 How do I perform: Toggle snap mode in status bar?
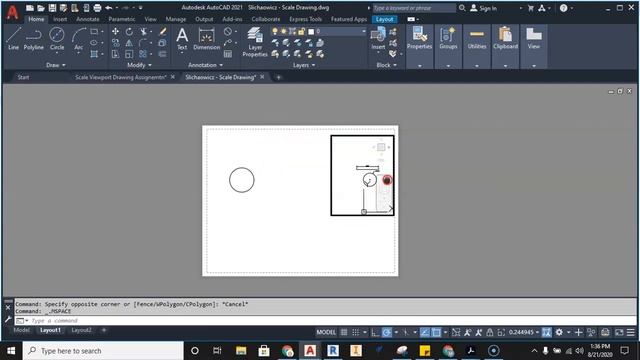[x=356, y=333]
